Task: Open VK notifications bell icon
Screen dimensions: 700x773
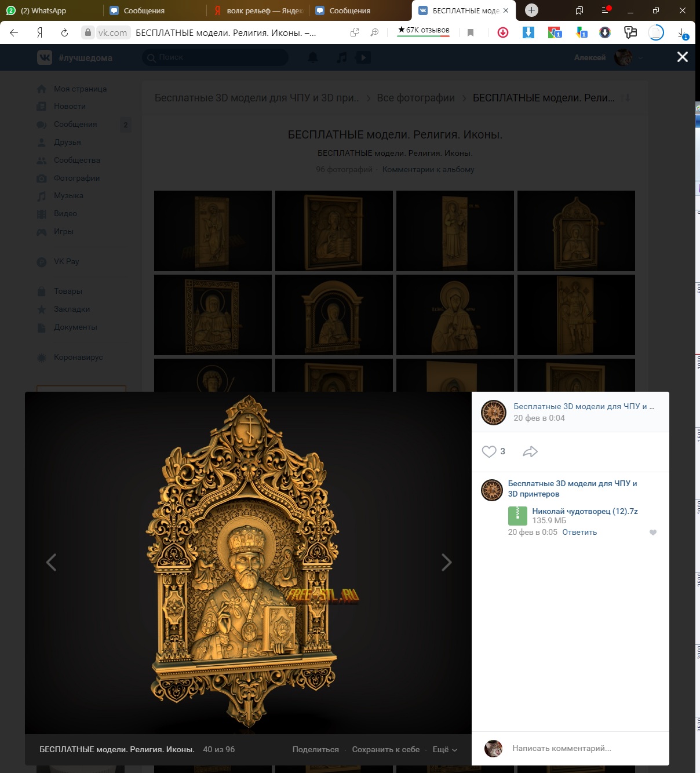Action: click(313, 57)
